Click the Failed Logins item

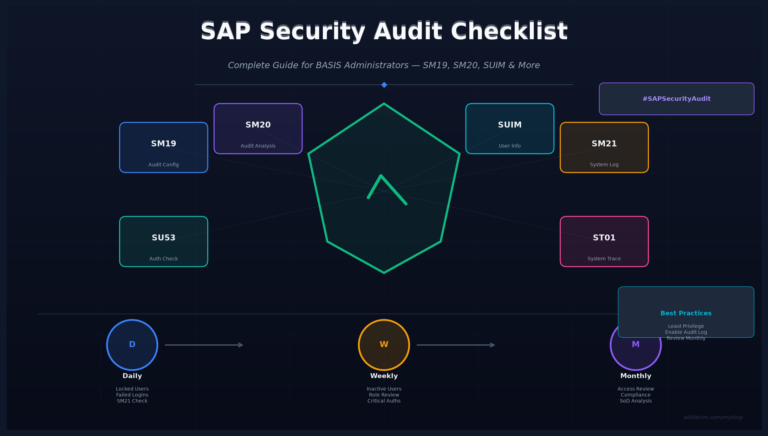coord(132,395)
